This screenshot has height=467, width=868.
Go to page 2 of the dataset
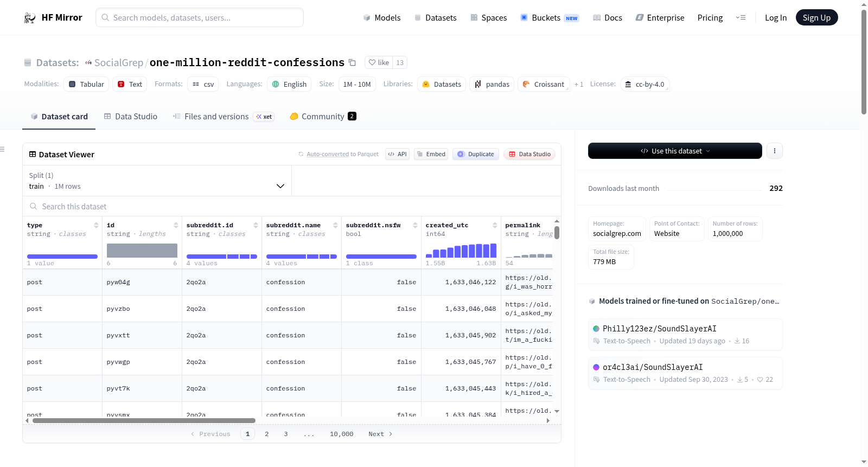267,434
